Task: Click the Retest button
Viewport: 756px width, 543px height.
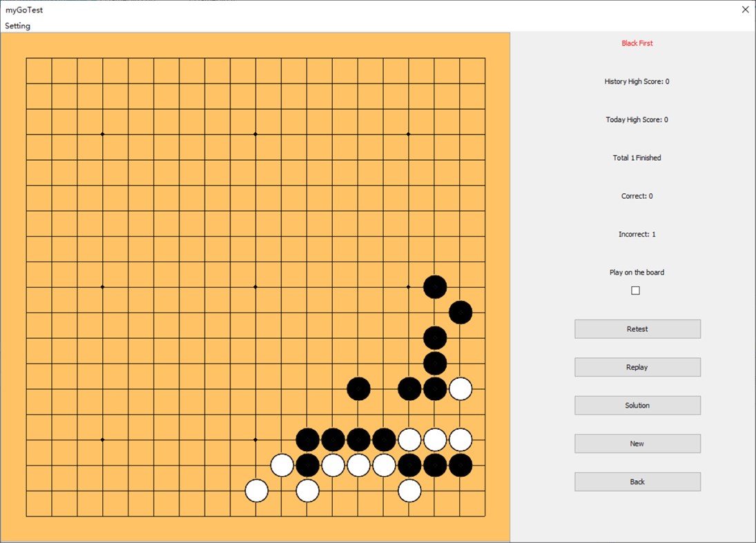Action: 637,328
